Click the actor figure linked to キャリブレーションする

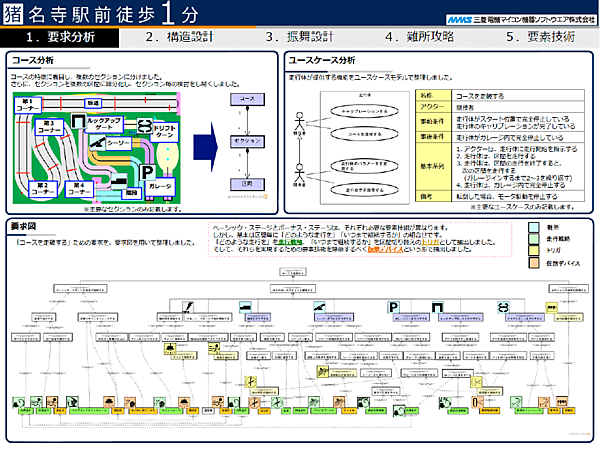pyautogui.click(x=299, y=123)
